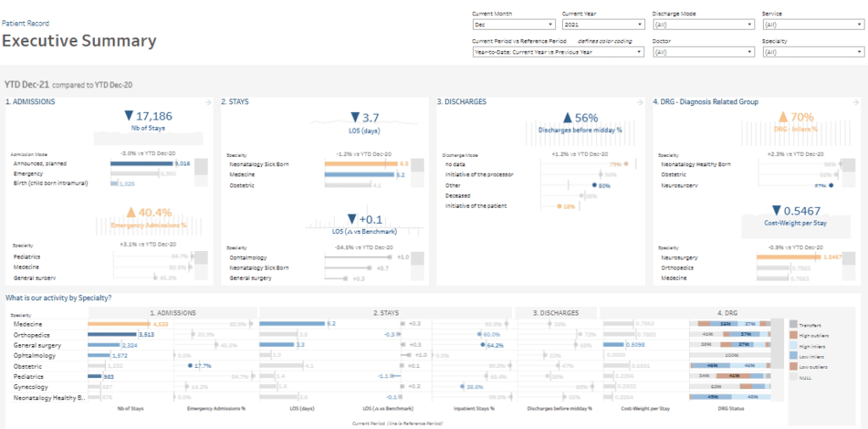The image size is (868, 429).
Task: Click the Medecine 4,538 orange bar
Action: (120, 324)
